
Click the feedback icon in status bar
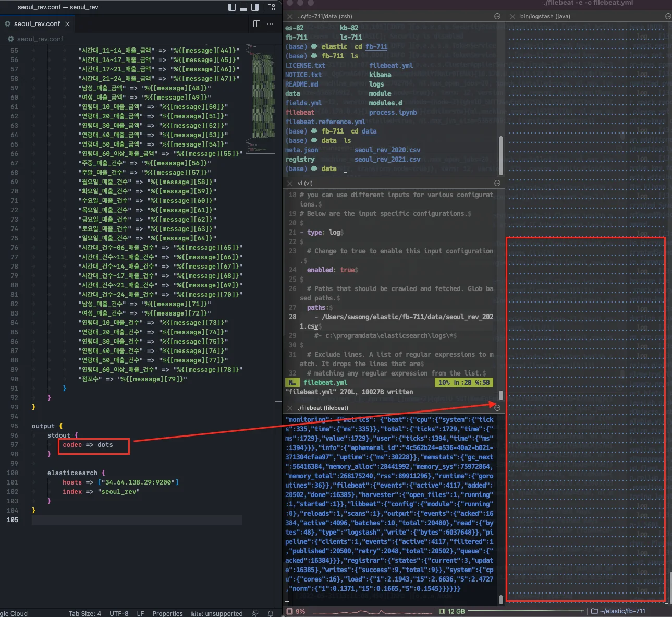tap(255, 613)
